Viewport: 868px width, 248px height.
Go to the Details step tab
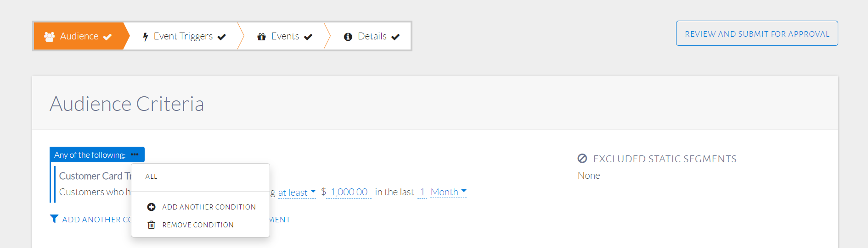pos(372,36)
